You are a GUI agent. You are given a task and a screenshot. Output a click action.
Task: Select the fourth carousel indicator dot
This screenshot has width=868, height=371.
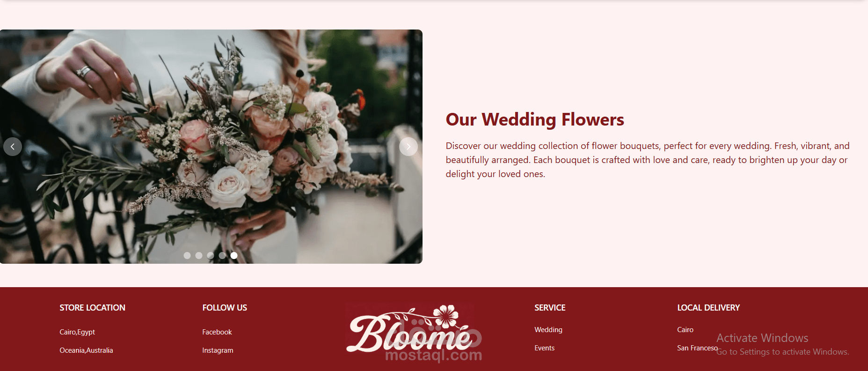click(222, 255)
